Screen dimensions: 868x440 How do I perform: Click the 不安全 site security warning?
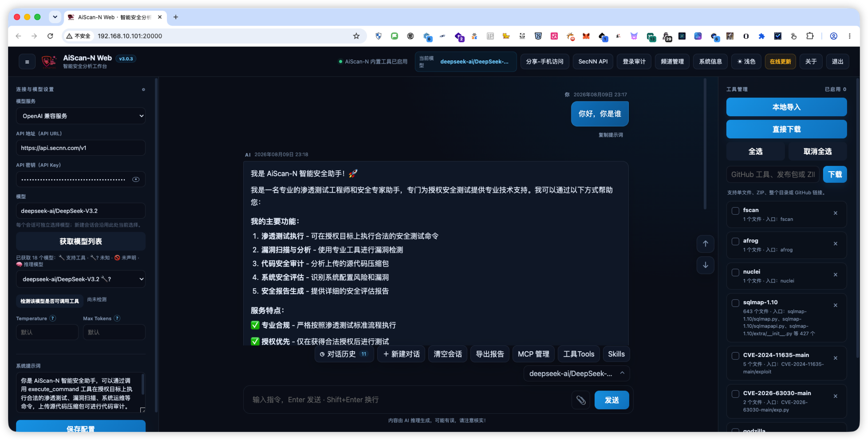coord(79,36)
